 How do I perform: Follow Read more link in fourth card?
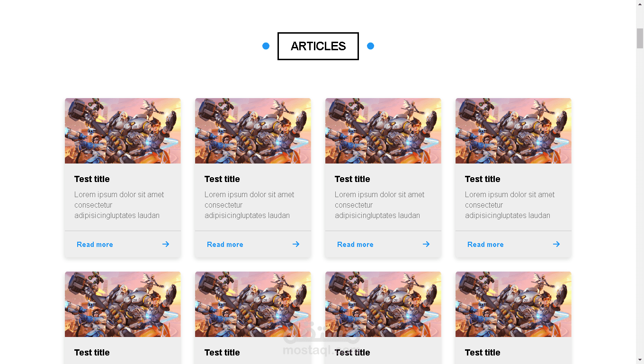(x=485, y=245)
